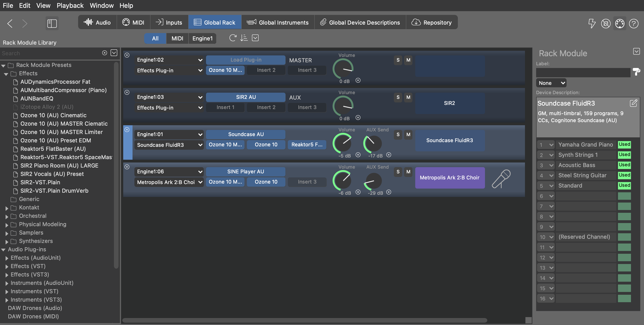This screenshot has height=325, width=644.
Task: Switch to the Global Instruments tab
Action: (278, 23)
